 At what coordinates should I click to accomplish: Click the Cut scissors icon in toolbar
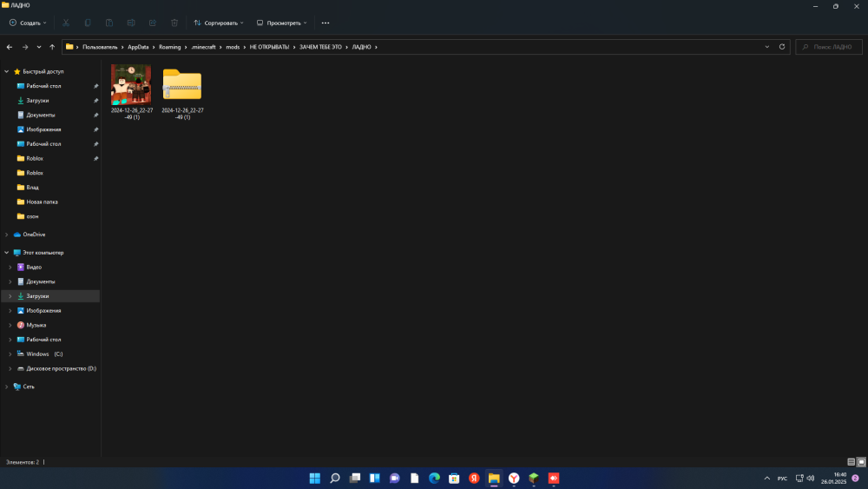tap(66, 23)
